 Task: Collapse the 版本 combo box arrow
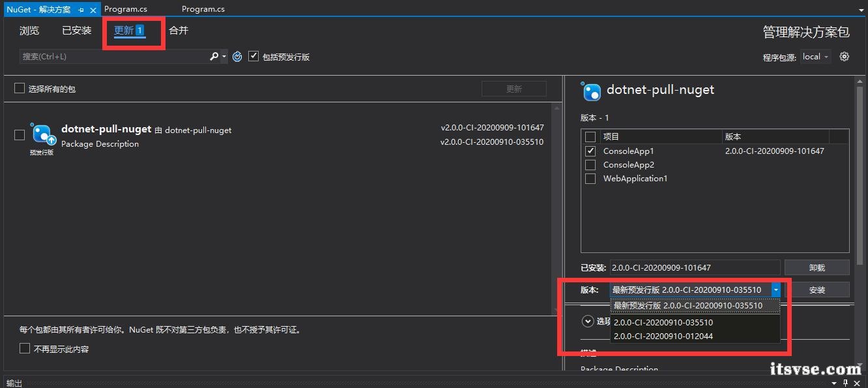[x=775, y=290]
